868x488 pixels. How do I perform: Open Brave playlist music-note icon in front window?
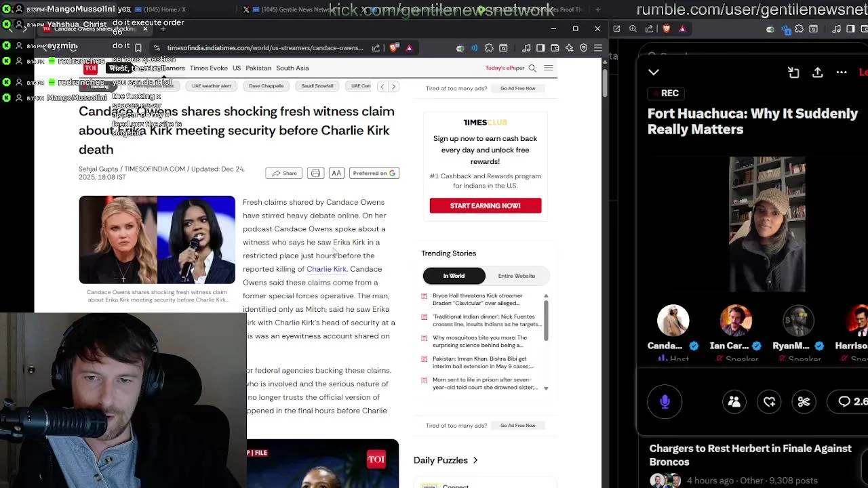(526, 48)
